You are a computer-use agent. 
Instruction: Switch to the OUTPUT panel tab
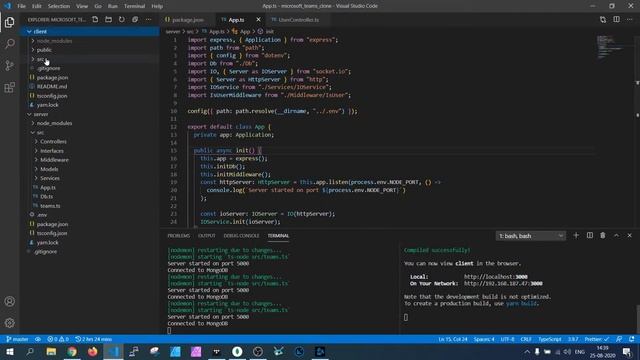(x=207, y=236)
